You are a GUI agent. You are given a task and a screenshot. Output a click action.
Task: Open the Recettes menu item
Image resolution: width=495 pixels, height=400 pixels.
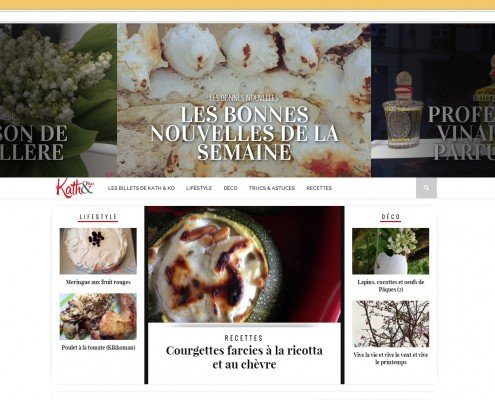[319, 188]
